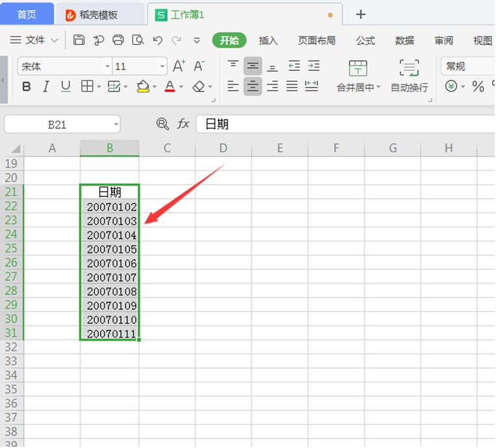
Task: Toggle horizontal center alignment
Action: [253, 86]
